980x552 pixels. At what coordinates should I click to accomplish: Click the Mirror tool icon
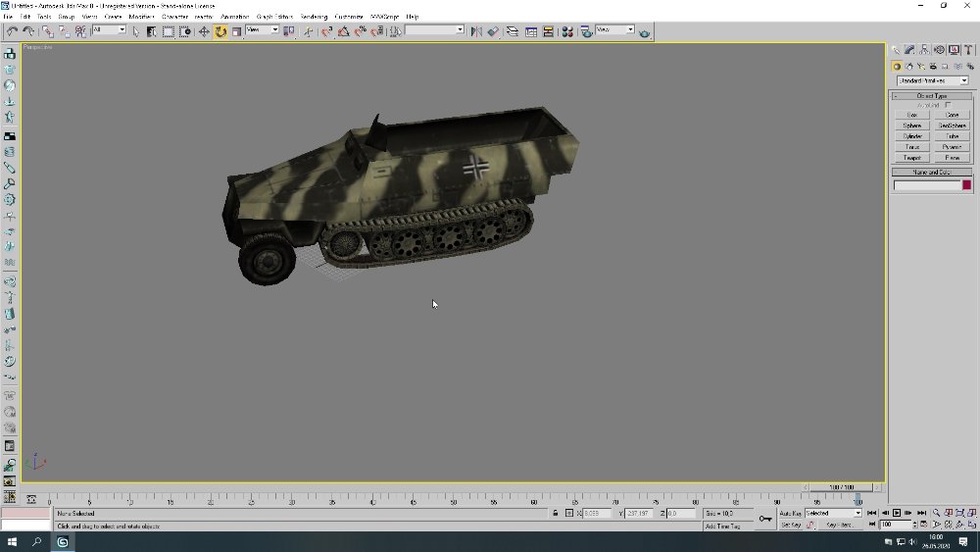click(x=476, y=31)
